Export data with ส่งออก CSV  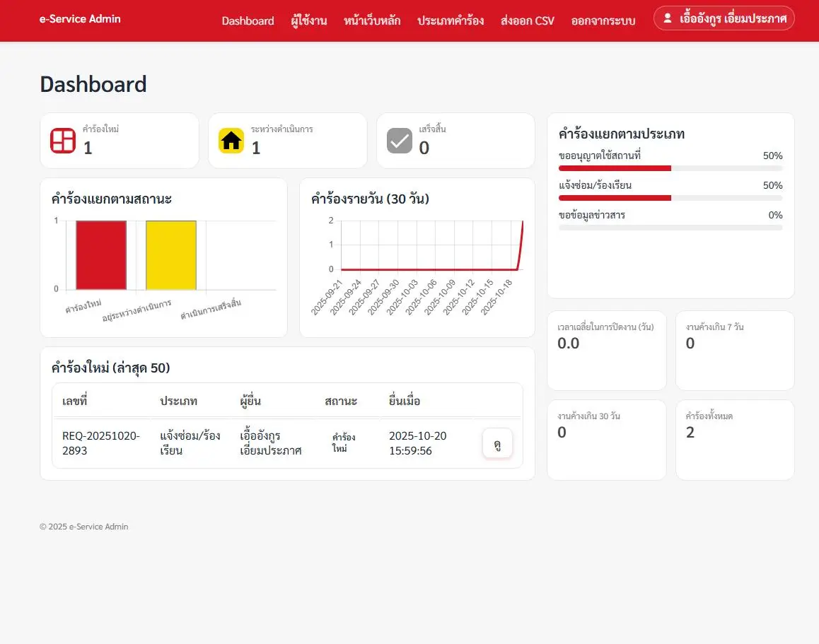[x=527, y=21]
